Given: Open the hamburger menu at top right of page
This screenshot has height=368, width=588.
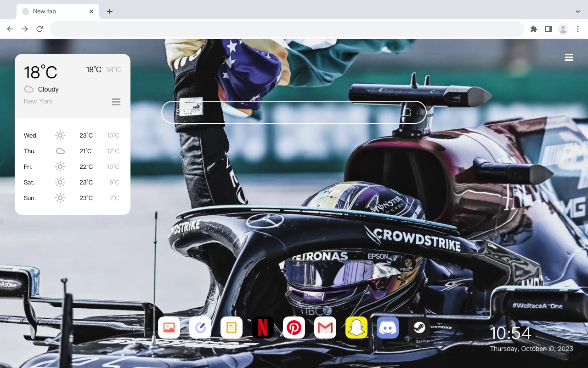Looking at the screenshot, I should (569, 57).
